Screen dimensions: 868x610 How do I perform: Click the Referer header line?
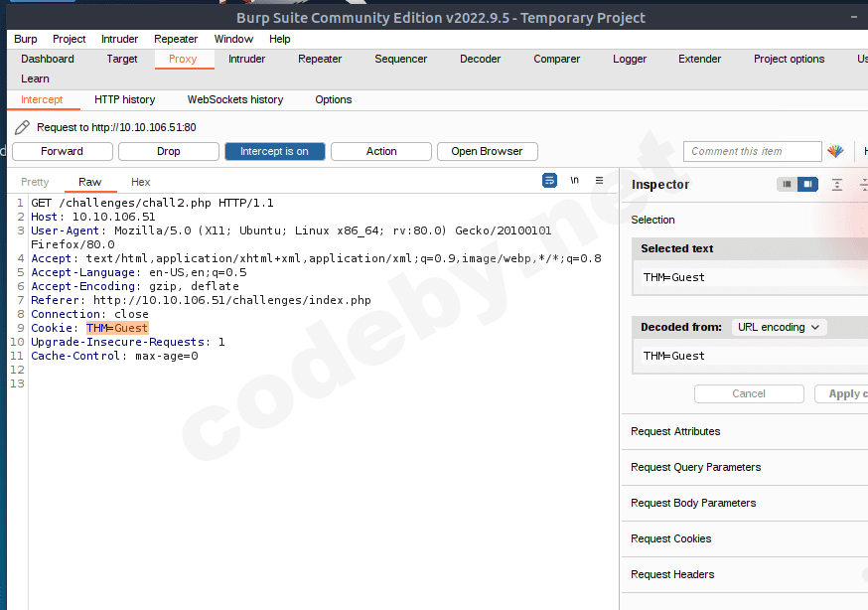pos(201,300)
